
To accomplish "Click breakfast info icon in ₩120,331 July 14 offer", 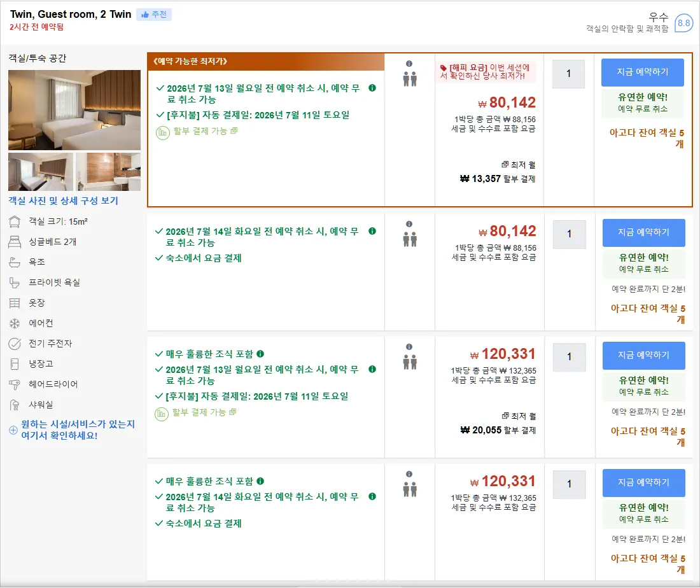I will tap(260, 481).
